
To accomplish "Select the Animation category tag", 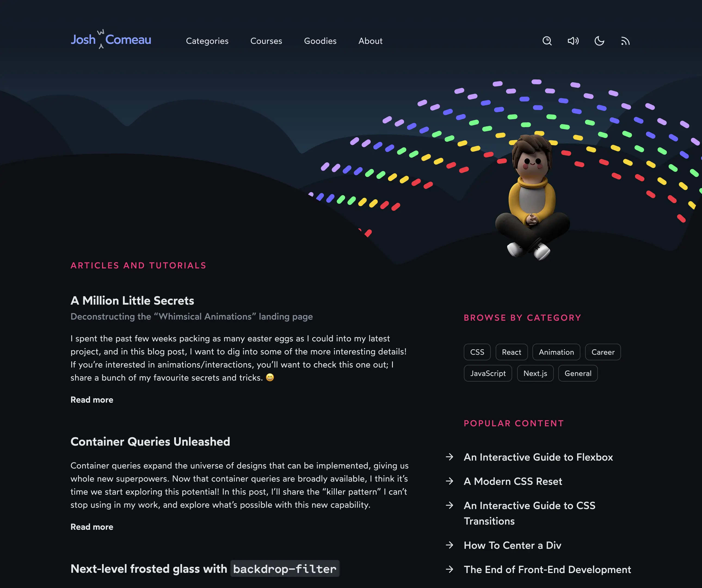I will pos(556,352).
